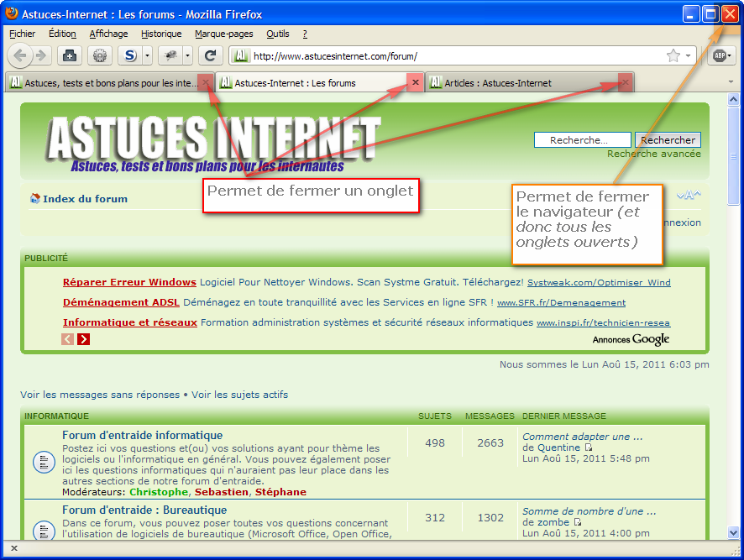Open the 'Somme de nombre d'une ...' last message

point(589,511)
